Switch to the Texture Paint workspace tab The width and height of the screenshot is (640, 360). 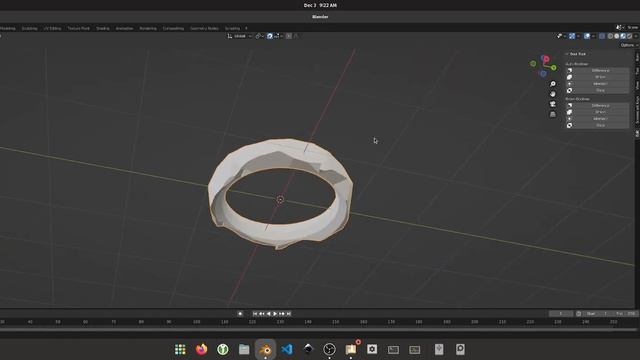point(78,28)
